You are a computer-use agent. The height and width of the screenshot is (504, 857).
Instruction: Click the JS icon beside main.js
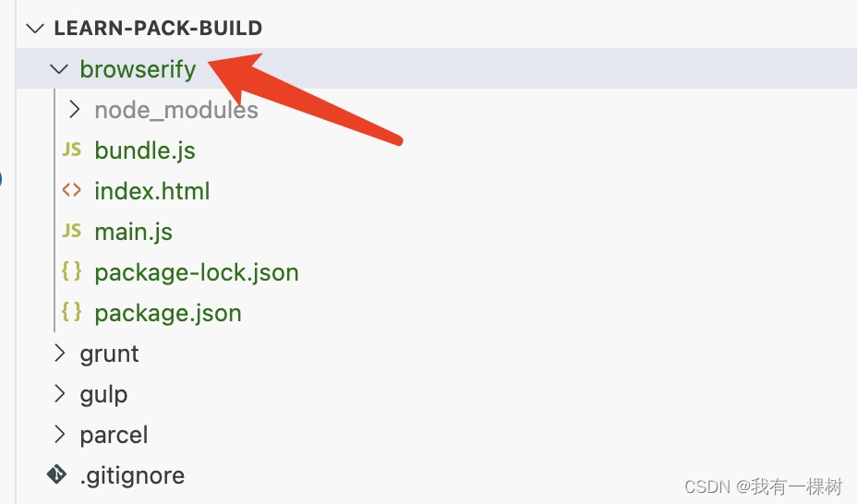tap(71, 231)
